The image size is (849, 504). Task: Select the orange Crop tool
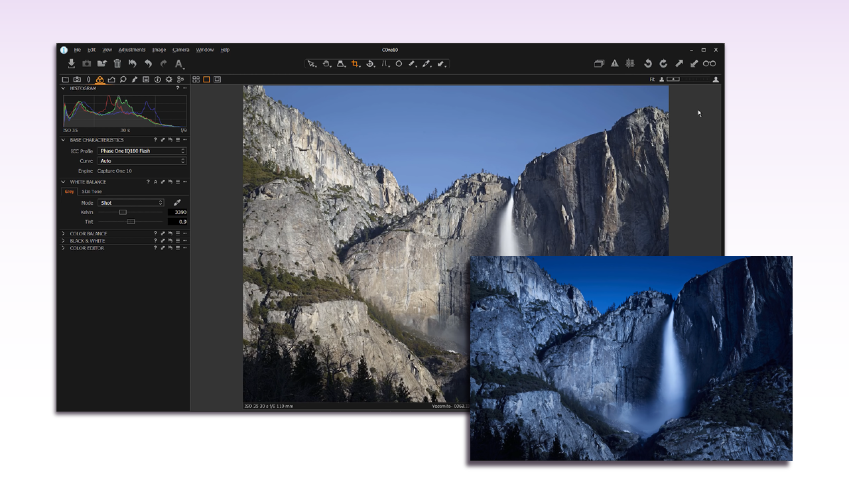tap(356, 64)
